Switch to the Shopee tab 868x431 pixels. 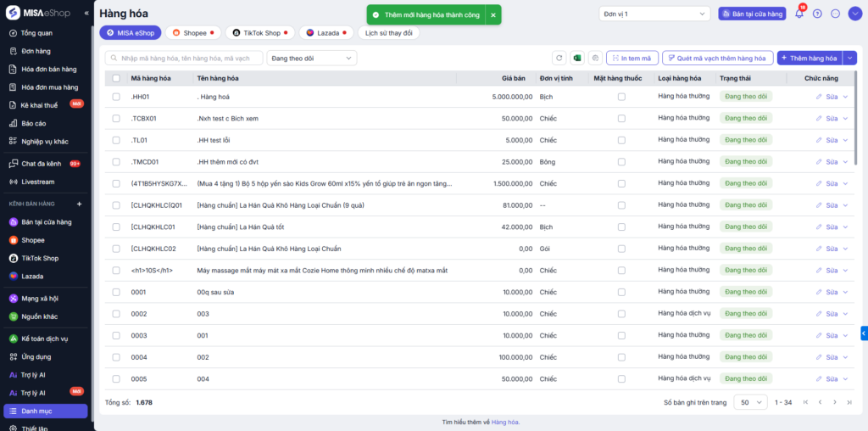coord(192,32)
